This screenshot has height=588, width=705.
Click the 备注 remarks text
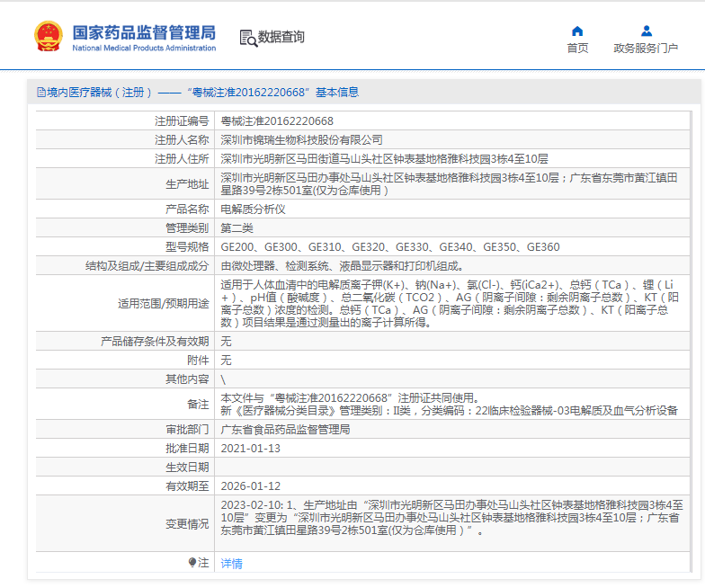[x=450, y=405]
